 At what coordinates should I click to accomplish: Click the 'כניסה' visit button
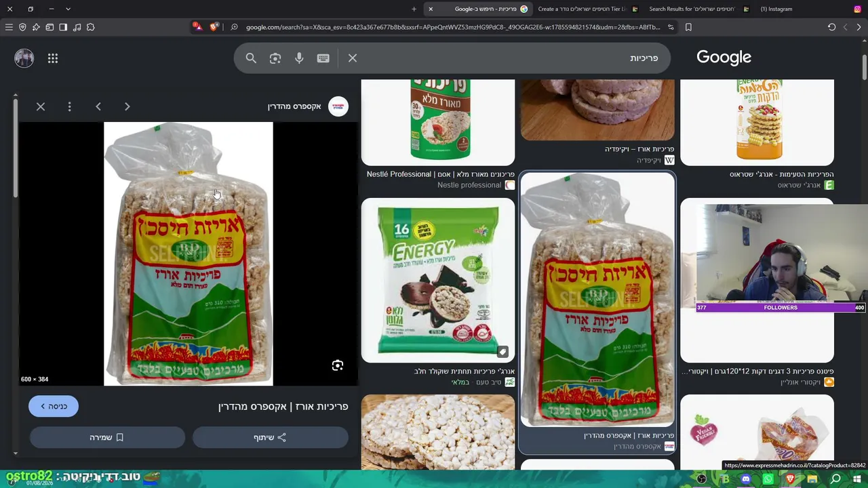click(x=54, y=406)
